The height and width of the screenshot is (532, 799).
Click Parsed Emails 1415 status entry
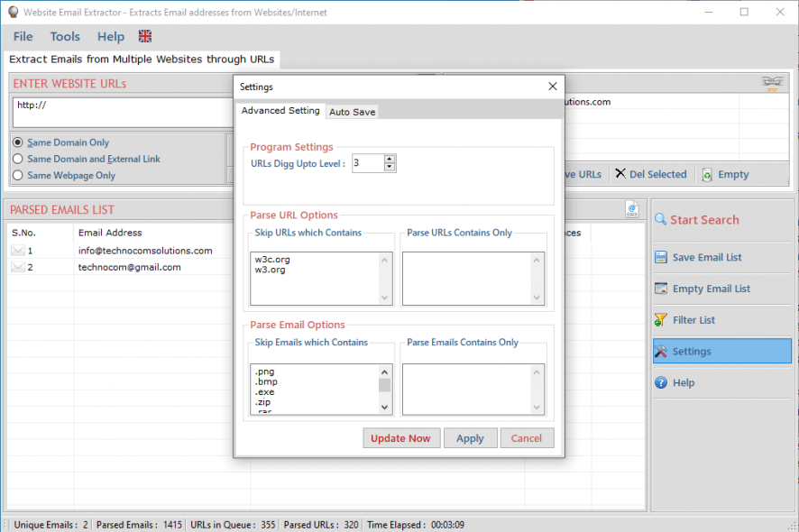point(139,525)
